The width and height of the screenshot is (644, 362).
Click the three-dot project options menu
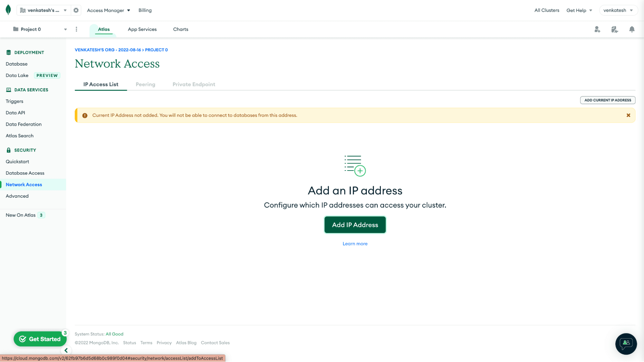tap(76, 29)
